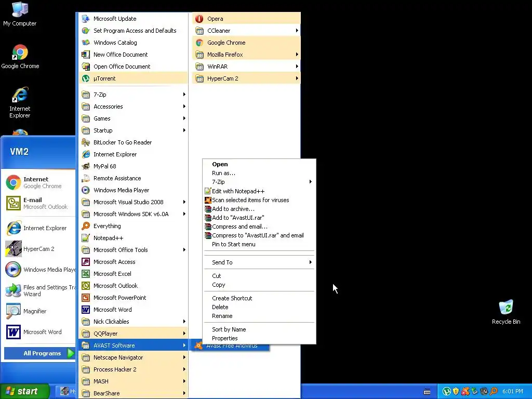Choose Open in the context menu
Screen dimensions: 532x399
(259, 164)
